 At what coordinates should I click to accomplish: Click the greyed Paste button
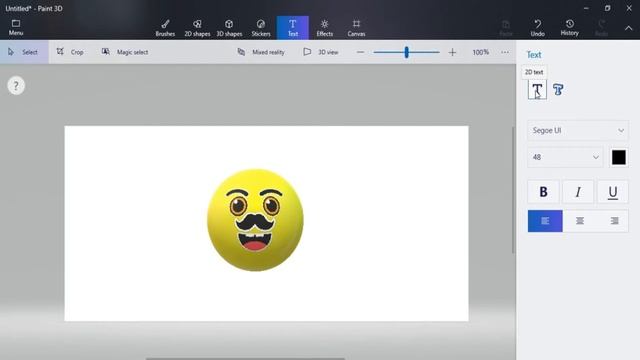(506, 28)
